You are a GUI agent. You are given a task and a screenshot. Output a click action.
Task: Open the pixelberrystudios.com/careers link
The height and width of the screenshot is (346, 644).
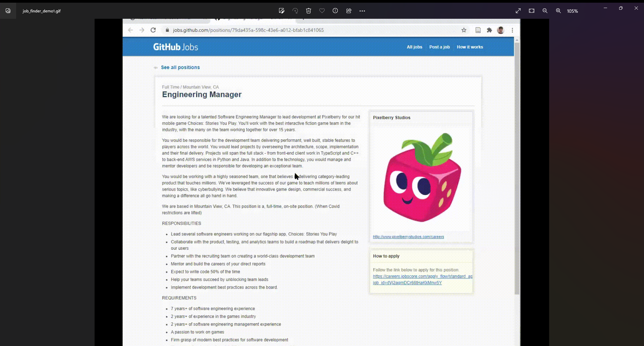coord(409,237)
